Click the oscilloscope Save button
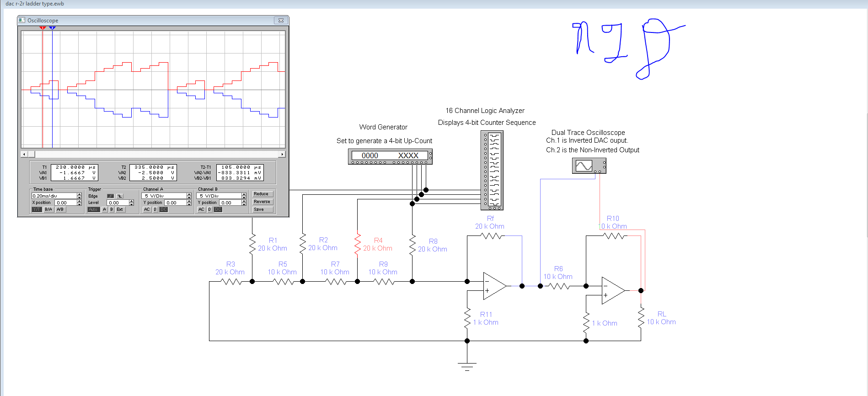Viewport: 868px width, 396px height. coord(263,209)
